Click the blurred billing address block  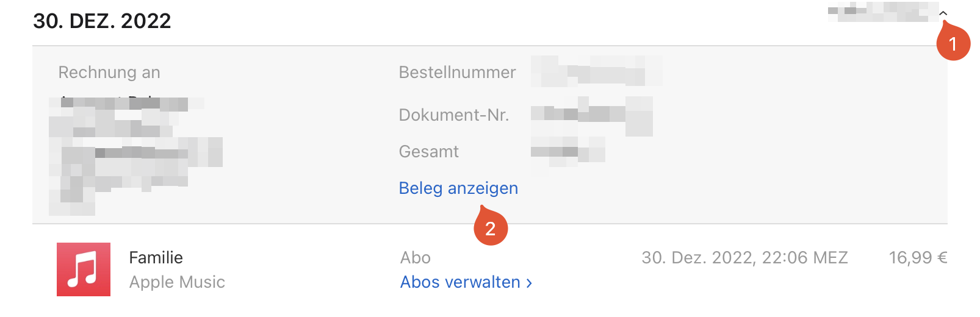tap(134, 155)
